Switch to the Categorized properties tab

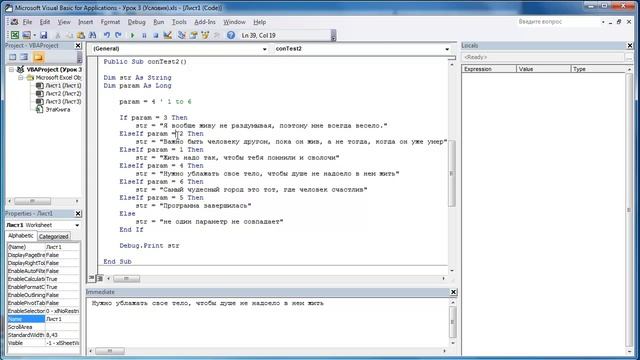coord(53,236)
